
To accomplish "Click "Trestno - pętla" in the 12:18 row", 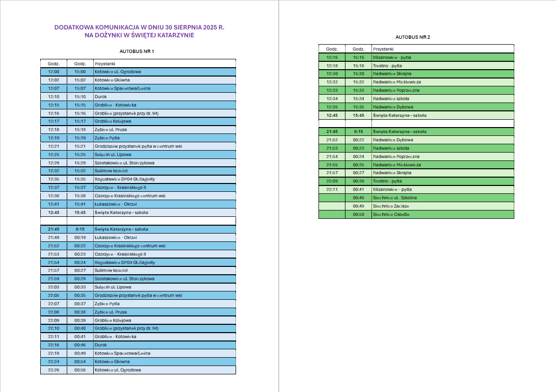I will click(387, 66).
